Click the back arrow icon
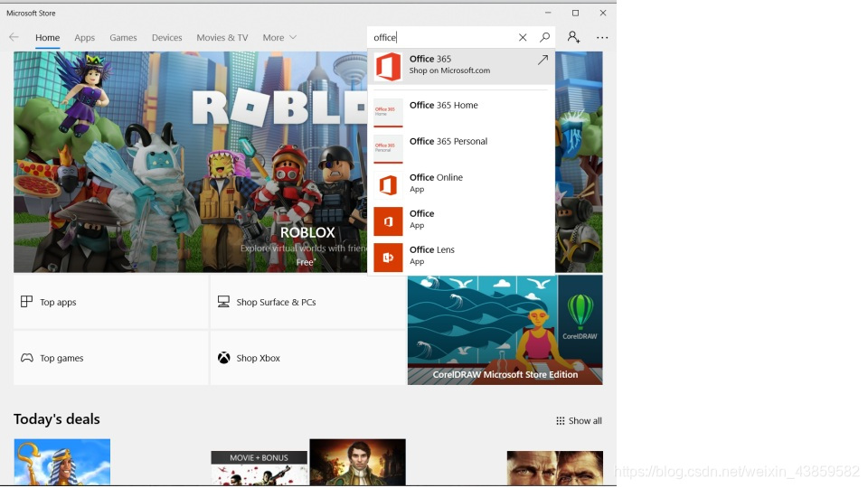 click(x=14, y=37)
